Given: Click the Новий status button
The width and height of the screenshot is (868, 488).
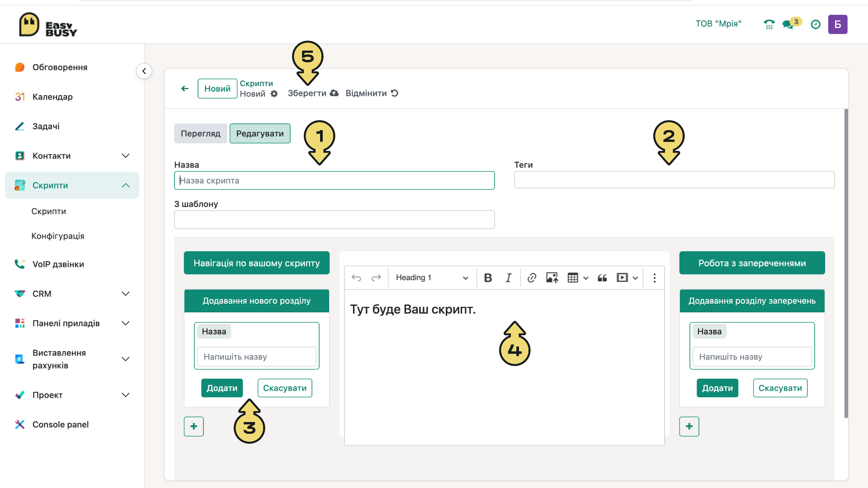Looking at the screenshot, I should 217,89.
